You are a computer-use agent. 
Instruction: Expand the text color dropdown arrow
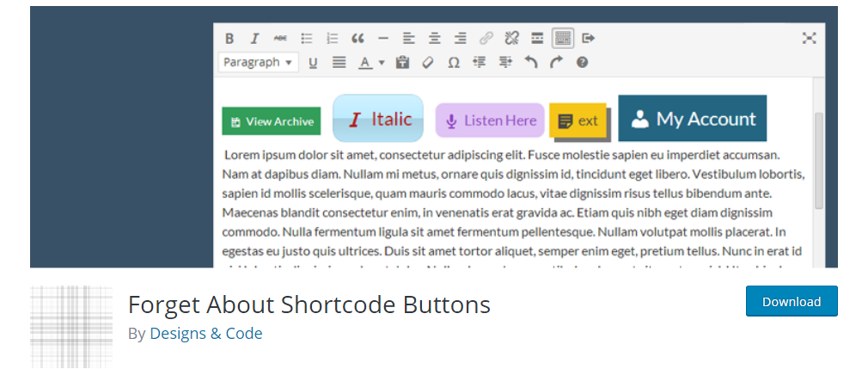pyautogui.click(x=382, y=62)
